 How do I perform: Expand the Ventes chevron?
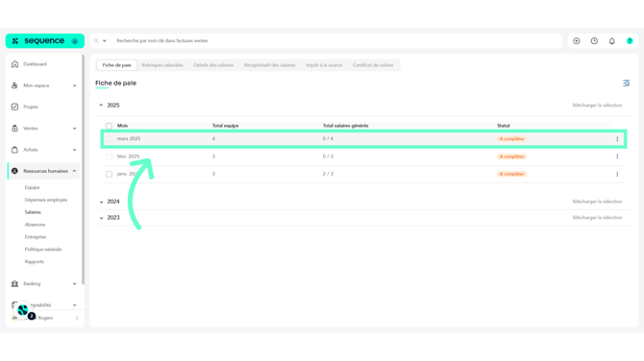point(74,129)
